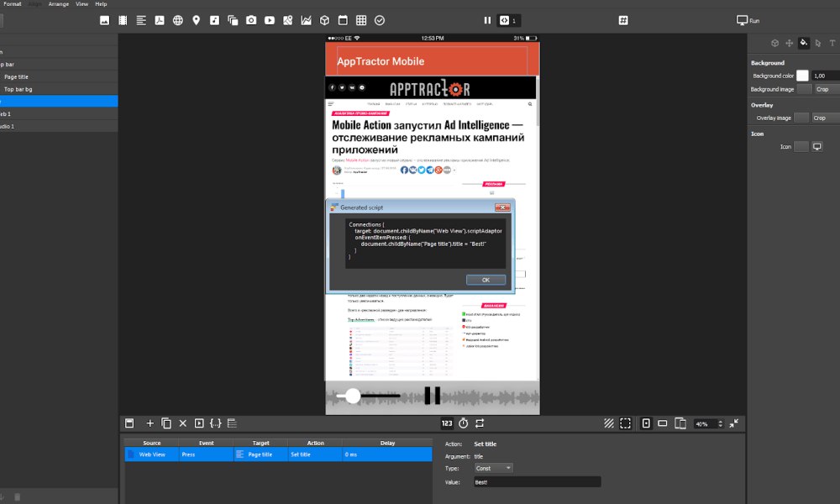Viewport: 840px width, 504px height.
Task: Pause the audio player in preview
Action: click(433, 396)
